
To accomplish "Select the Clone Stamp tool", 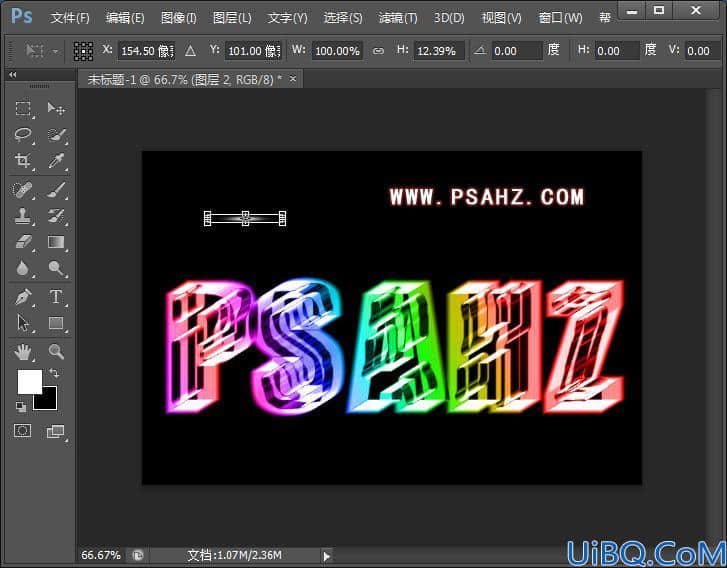I will point(23,216).
